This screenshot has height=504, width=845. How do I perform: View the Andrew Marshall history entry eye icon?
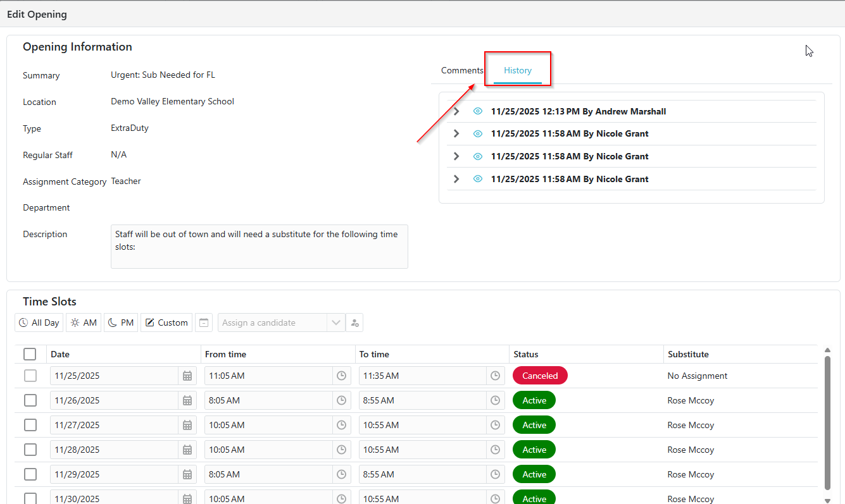click(x=478, y=111)
